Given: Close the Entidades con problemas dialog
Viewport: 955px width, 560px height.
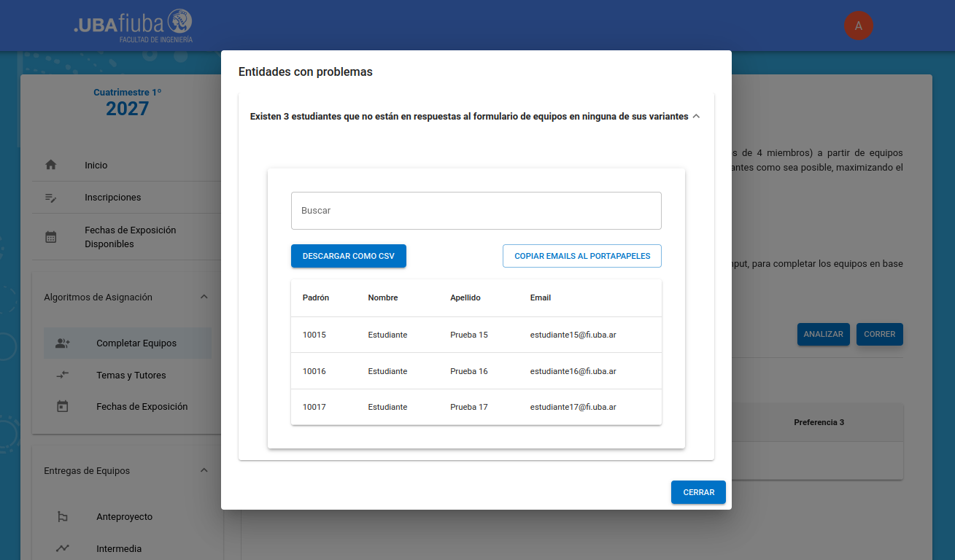Looking at the screenshot, I should tap(697, 492).
